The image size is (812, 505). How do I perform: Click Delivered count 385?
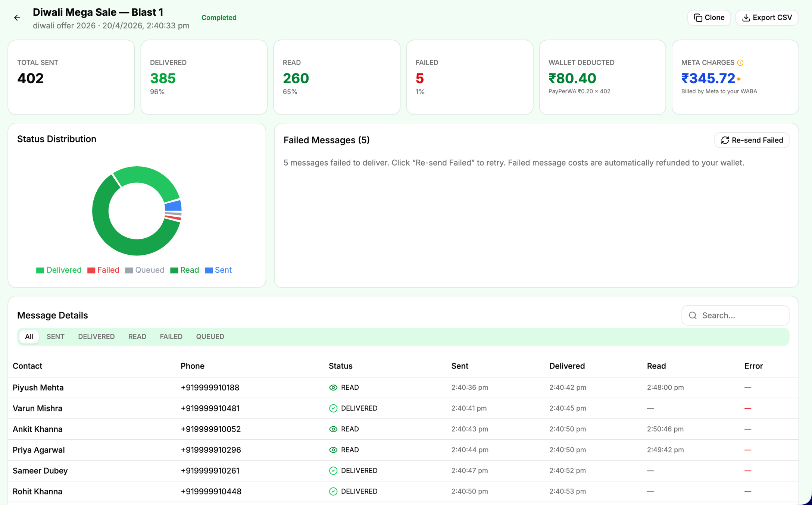[x=163, y=78]
